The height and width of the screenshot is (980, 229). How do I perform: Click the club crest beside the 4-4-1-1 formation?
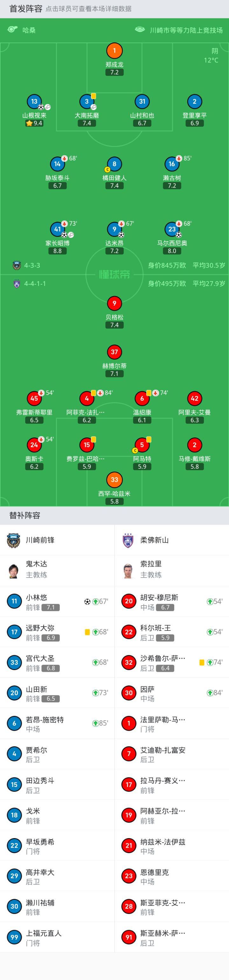point(17,283)
